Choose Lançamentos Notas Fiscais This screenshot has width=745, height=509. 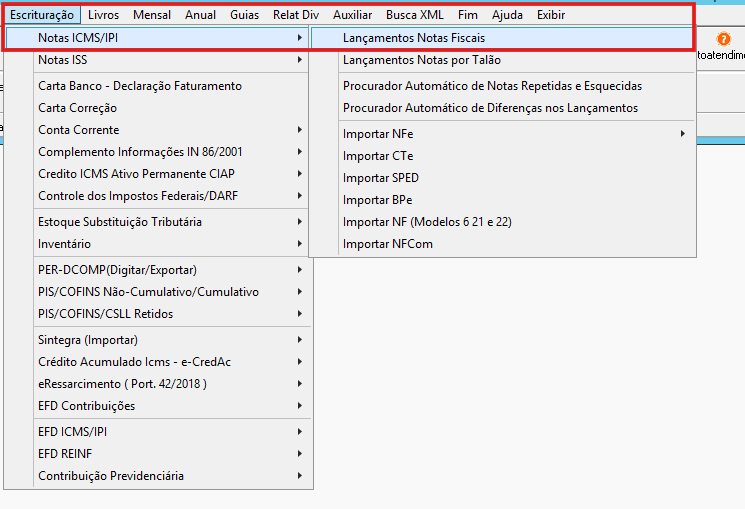pos(502,38)
